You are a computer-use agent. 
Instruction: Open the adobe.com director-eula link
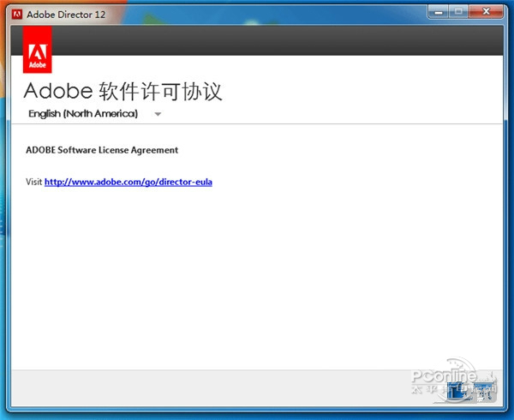[x=128, y=182]
